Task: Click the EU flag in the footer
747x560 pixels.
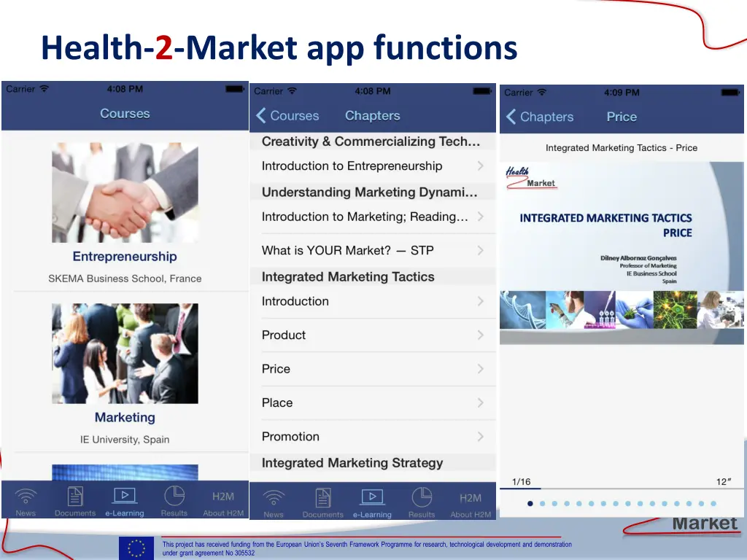Action: (x=136, y=548)
